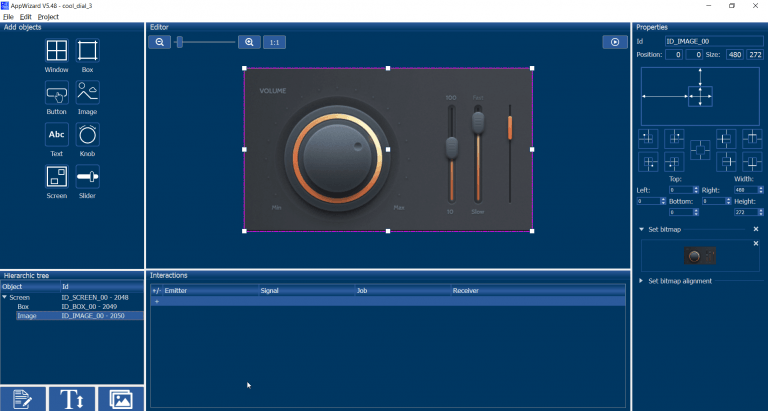Click the Job column header
Viewport: 768px width, 411px height.
[x=403, y=291]
